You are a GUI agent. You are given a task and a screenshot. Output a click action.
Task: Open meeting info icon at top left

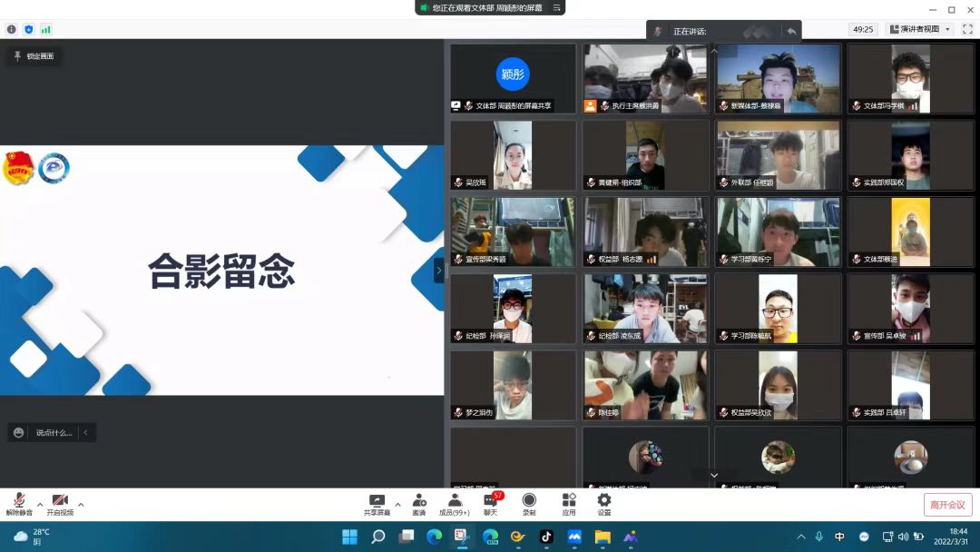(12, 29)
